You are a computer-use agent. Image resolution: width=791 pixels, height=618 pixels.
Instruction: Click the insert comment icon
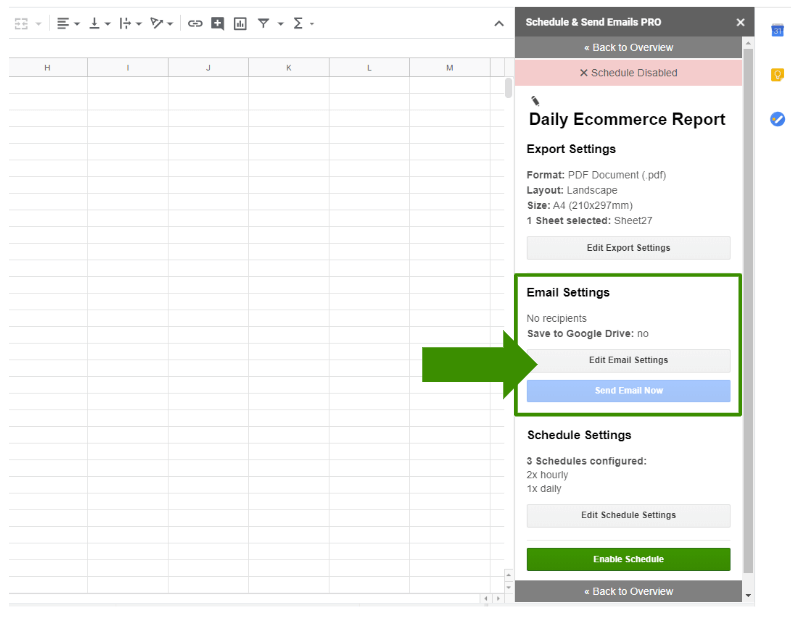point(217,23)
